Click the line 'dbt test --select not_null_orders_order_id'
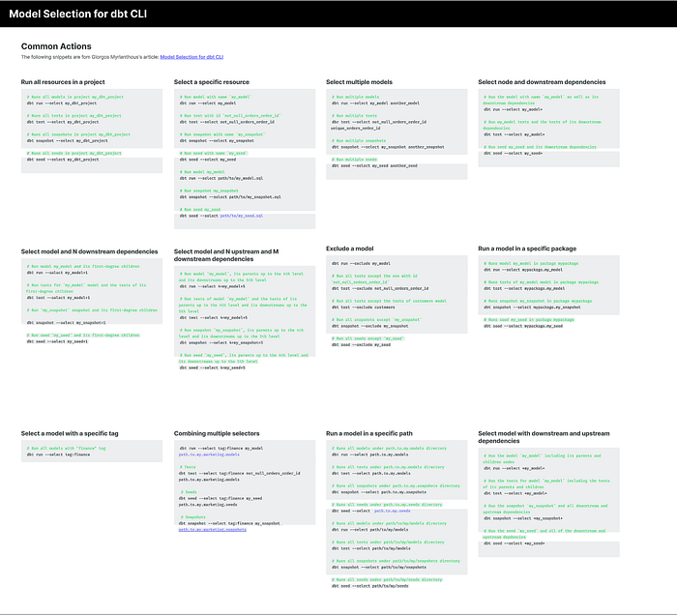This screenshot has width=677, height=616. 227,122
